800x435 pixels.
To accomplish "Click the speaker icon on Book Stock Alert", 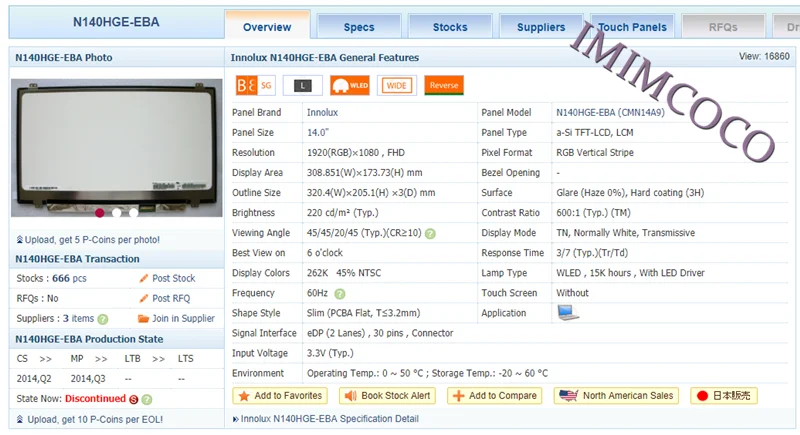I will tap(351, 396).
